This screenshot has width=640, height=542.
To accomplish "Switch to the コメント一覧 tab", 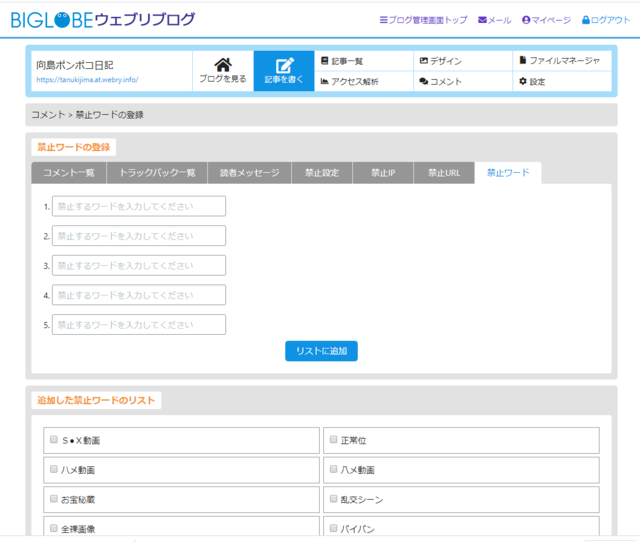I will pyautogui.click(x=69, y=173).
